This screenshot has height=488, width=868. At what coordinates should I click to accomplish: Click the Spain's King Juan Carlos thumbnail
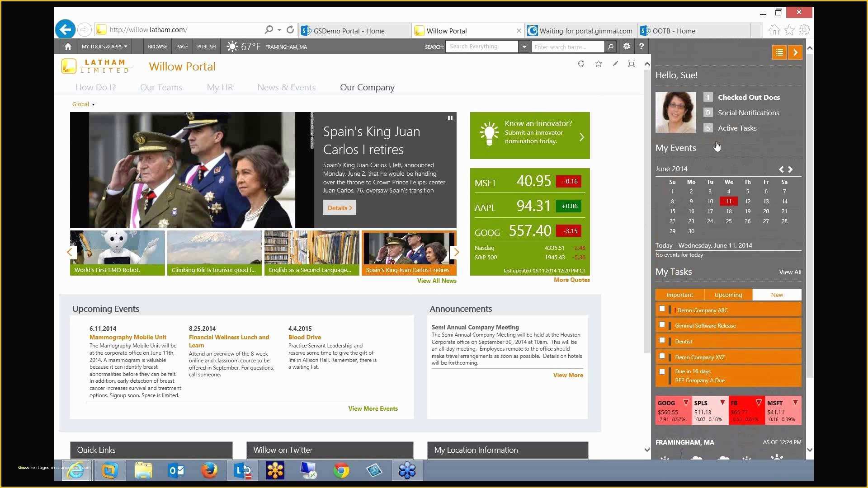pos(408,253)
